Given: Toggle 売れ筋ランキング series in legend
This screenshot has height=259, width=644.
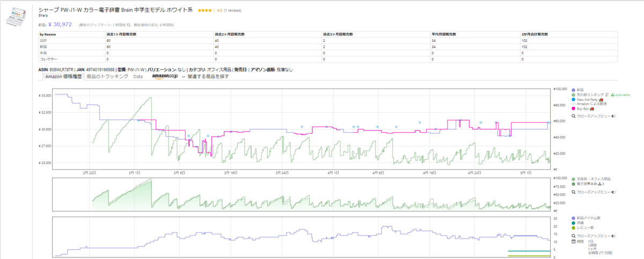Looking at the screenshot, I should (x=587, y=94).
